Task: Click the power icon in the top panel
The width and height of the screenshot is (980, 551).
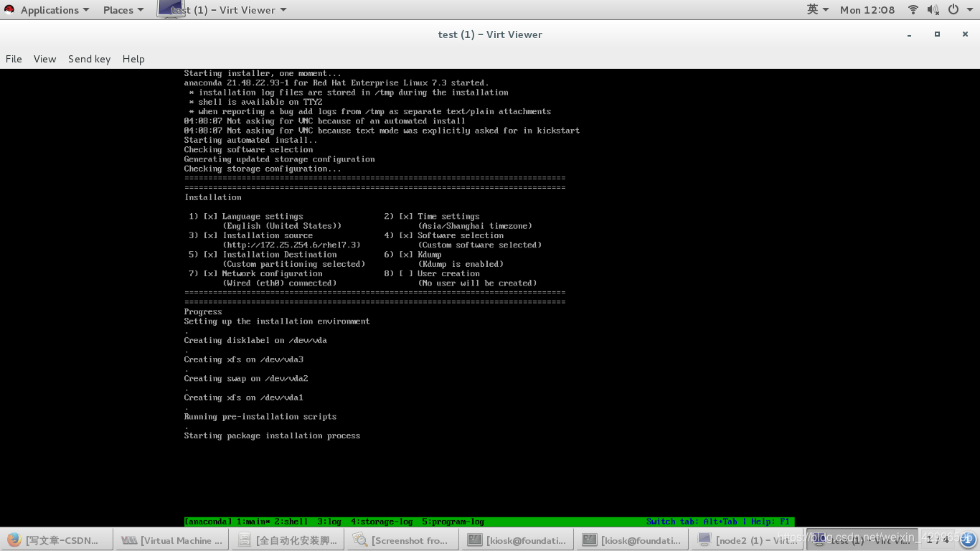Action: click(x=953, y=10)
